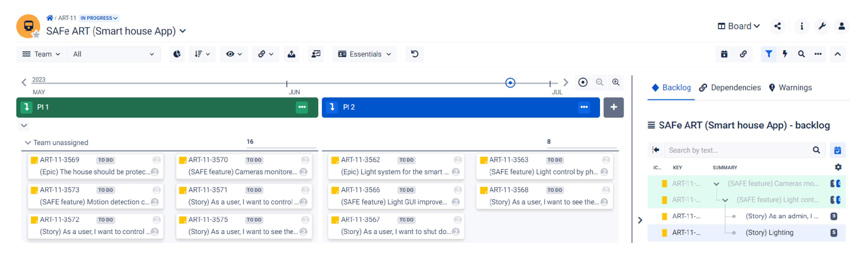Click the TO DO status on ART-11-3573
The image size is (868, 256).
[106, 190]
